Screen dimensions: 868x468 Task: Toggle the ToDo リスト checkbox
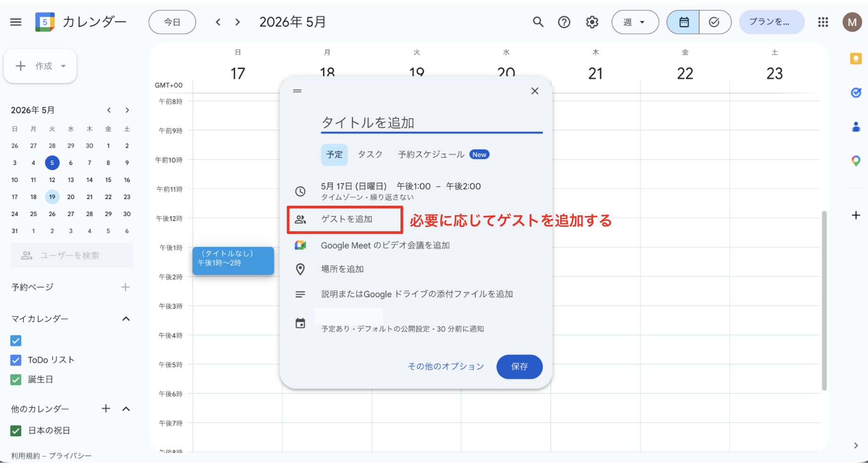coord(16,360)
